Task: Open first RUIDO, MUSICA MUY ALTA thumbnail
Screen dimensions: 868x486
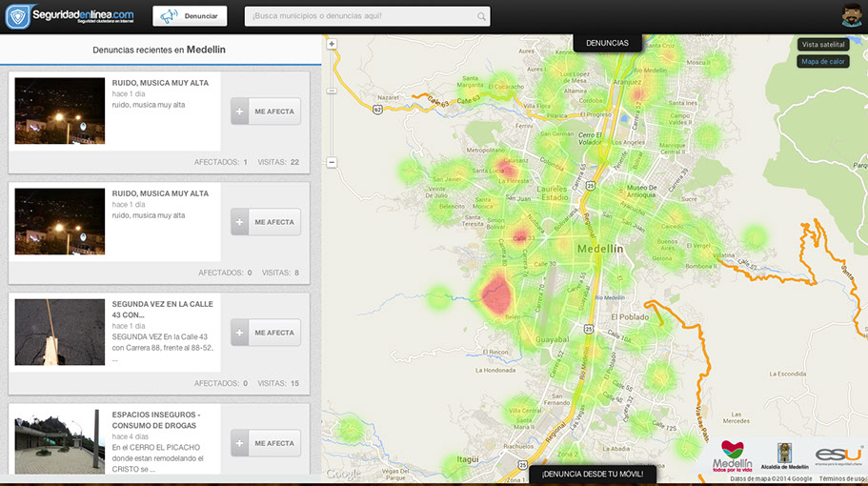Action: pyautogui.click(x=60, y=111)
